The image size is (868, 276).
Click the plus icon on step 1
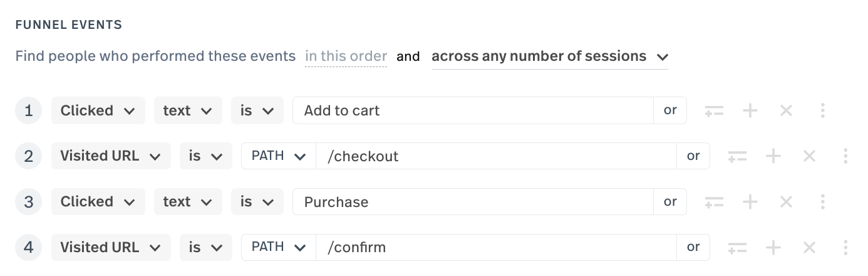click(750, 111)
